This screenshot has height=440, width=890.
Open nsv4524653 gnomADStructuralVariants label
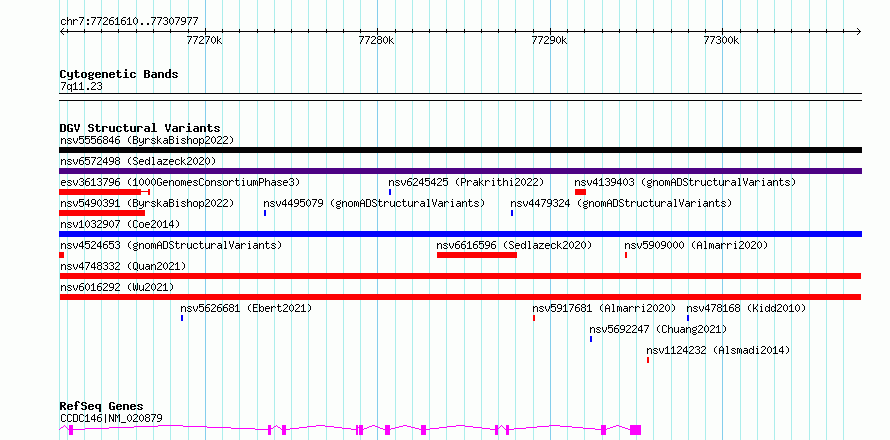171,245
